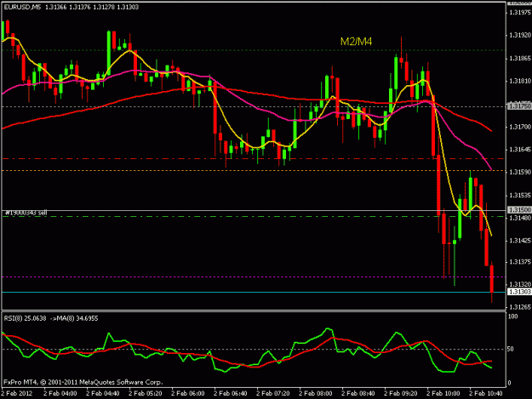This screenshot has width=532, height=399.
Task: Click the current bid 1.31303 price tag
Action: (520, 292)
